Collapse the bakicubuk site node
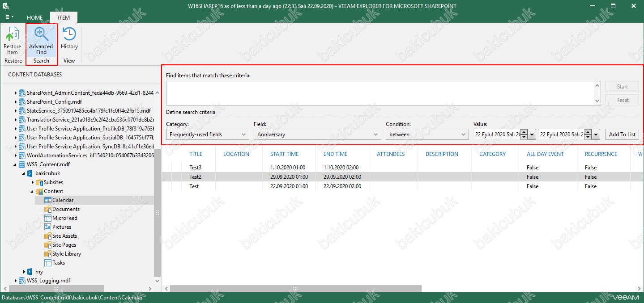Viewport: 644px width, 303px height. click(x=24, y=173)
